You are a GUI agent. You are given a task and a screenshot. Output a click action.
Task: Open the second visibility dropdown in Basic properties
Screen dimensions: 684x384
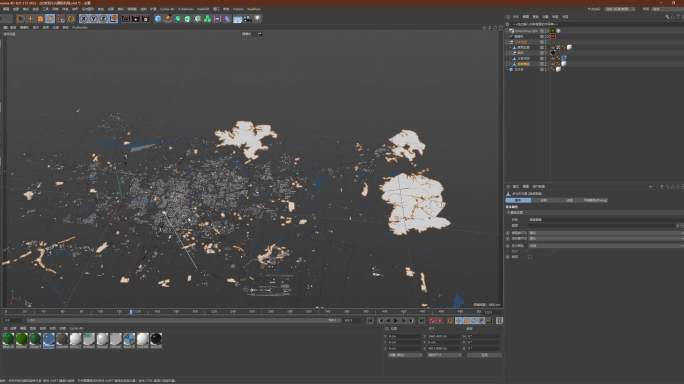click(606, 239)
